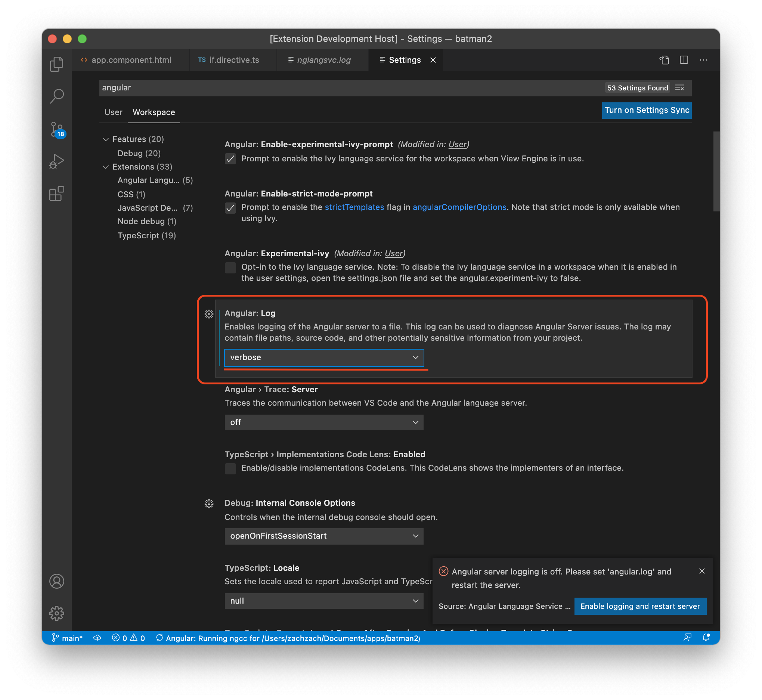Switch to app.component.html tab
Image resolution: width=762 pixels, height=700 pixels.
pos(130,60)
